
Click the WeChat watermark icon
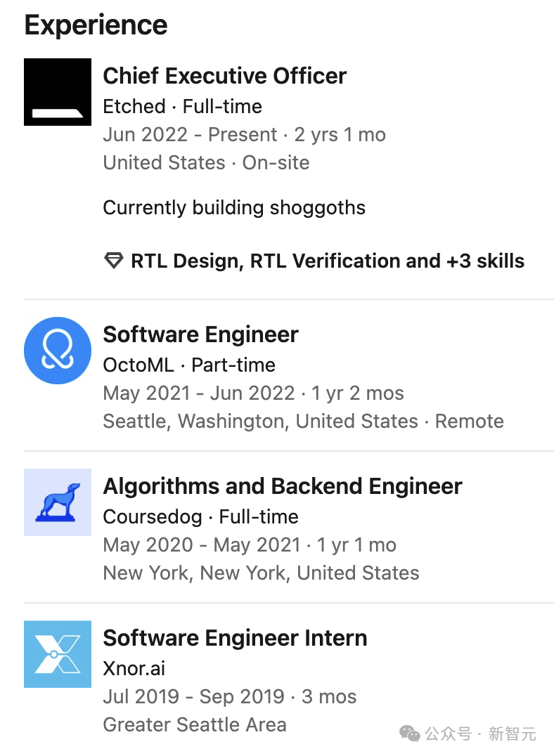click(x=410, y=734)
